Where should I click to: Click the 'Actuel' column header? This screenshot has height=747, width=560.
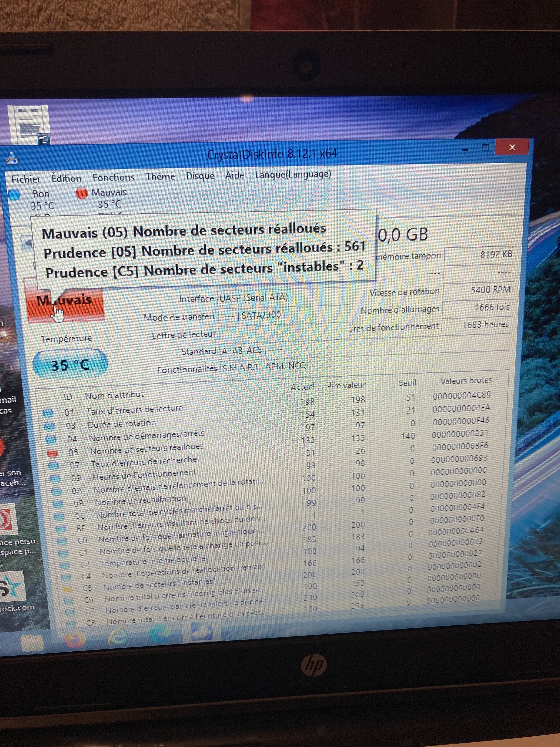[303, 387]
